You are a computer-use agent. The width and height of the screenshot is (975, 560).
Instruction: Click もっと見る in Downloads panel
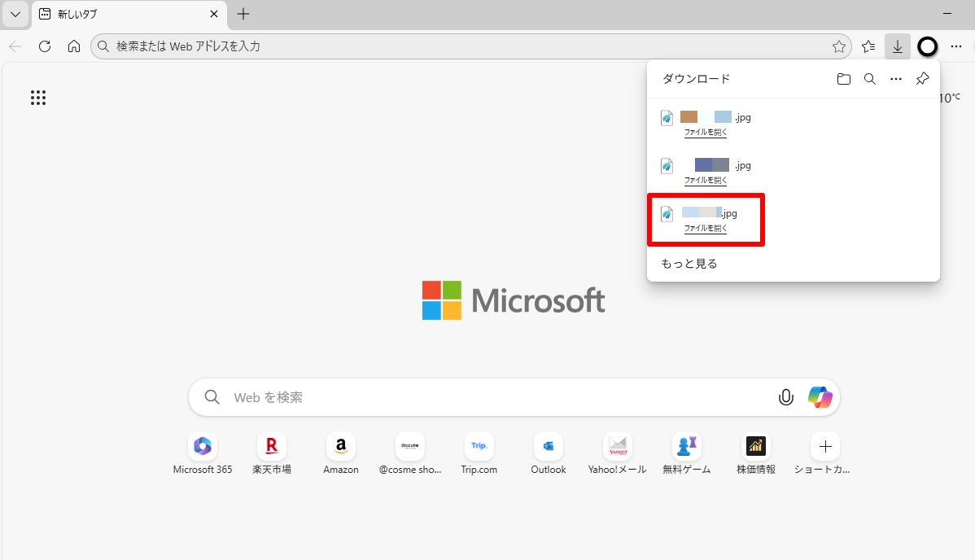click(x=689, y=264)
